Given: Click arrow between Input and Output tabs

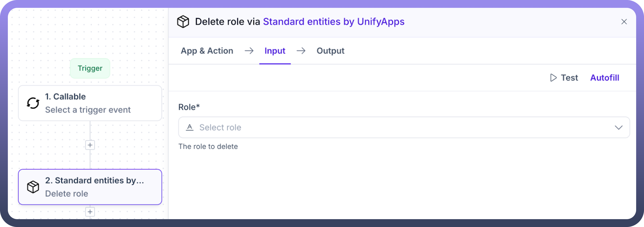Looking at the screenshot, I should tap(301, 51).
